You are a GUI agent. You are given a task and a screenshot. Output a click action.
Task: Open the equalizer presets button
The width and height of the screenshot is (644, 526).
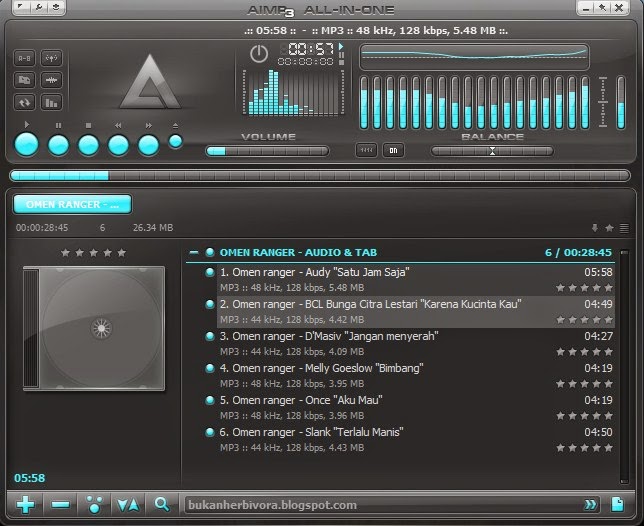366,150
